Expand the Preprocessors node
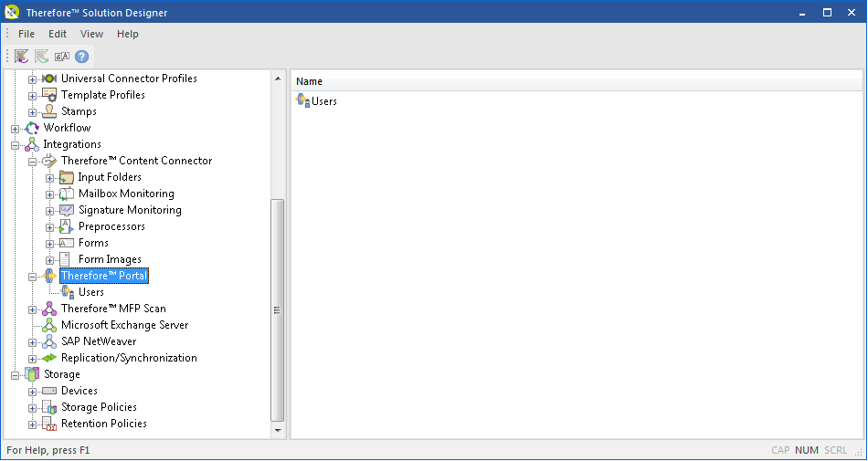 [x=49, y=227]
